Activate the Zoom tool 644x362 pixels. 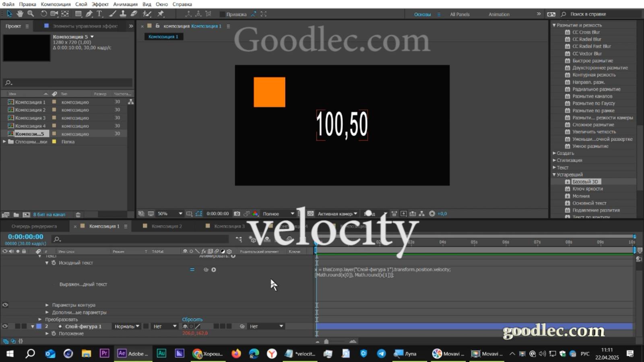point(31,13)
